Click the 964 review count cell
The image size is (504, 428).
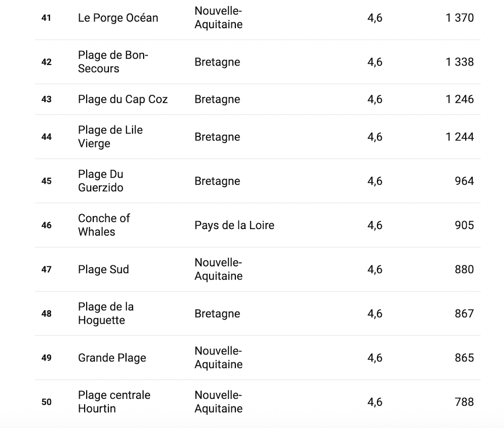464,181
